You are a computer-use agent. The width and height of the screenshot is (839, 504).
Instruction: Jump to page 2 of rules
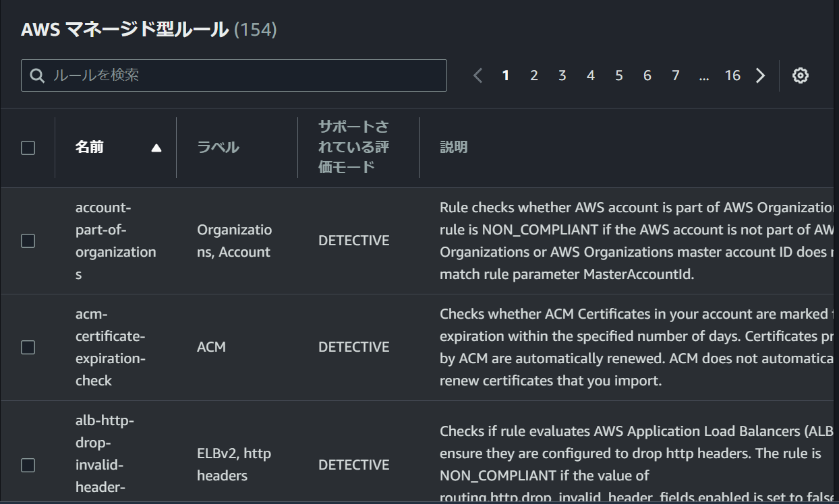click(x=534, y=75)
